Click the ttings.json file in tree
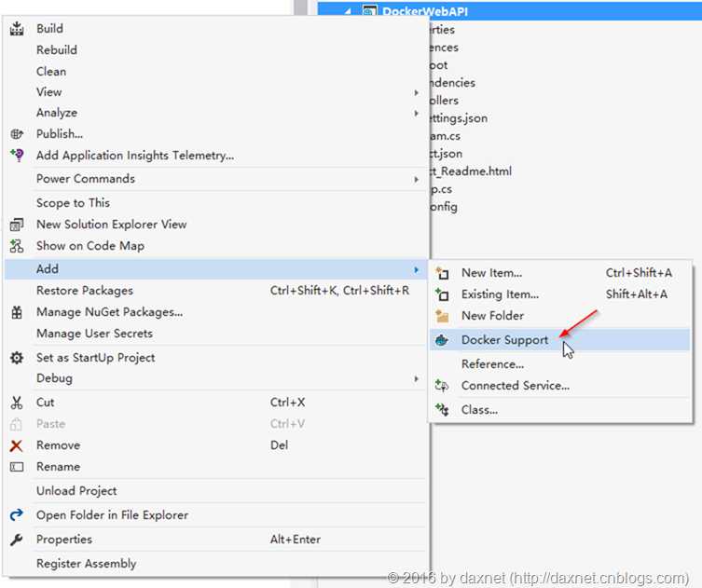 coord(459,118)
